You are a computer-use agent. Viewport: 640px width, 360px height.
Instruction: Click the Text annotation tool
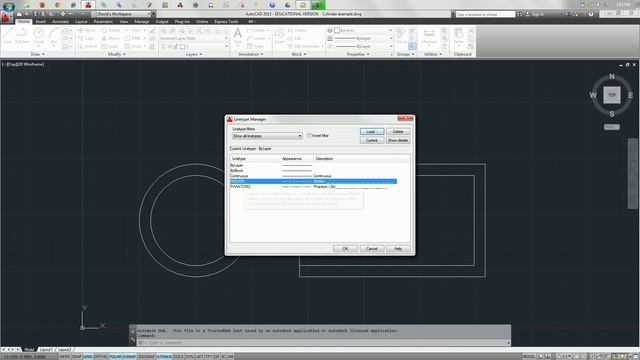238,36
